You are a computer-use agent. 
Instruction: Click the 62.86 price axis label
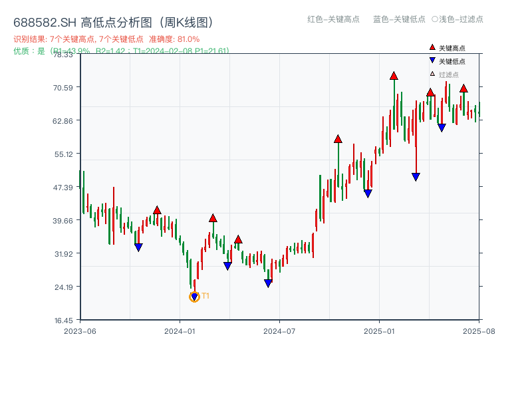point(63,121)
